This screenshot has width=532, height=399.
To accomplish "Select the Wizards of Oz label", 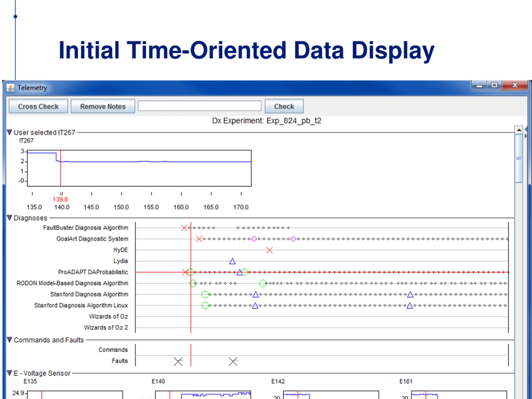I will tap(108, 316).
